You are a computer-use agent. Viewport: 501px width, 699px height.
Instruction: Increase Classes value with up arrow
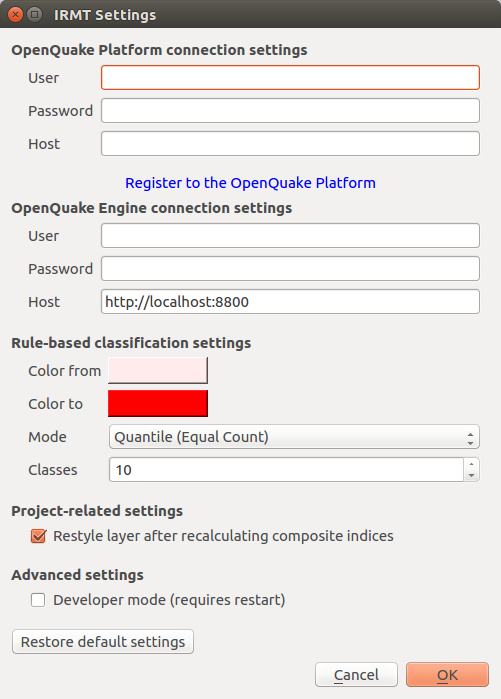coord(471,464)
